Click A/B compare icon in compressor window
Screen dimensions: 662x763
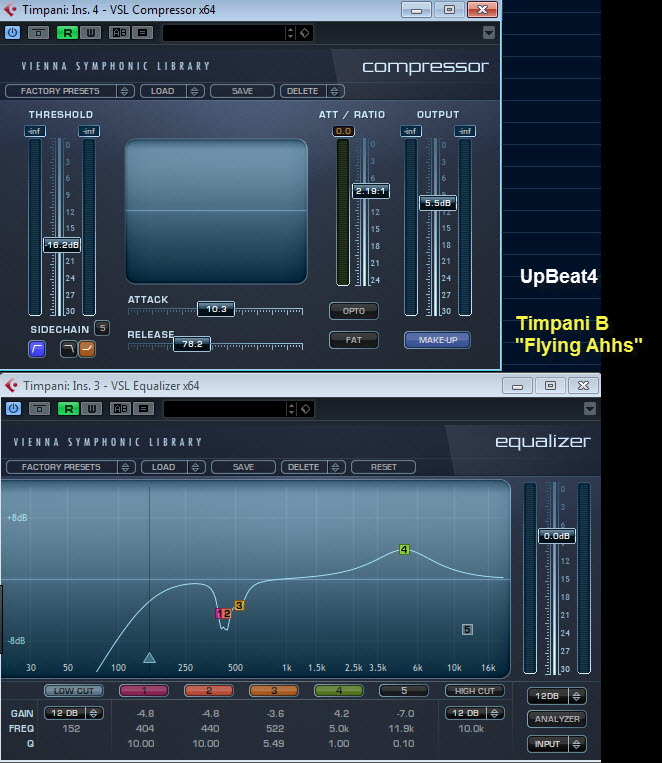click(119, 33)
